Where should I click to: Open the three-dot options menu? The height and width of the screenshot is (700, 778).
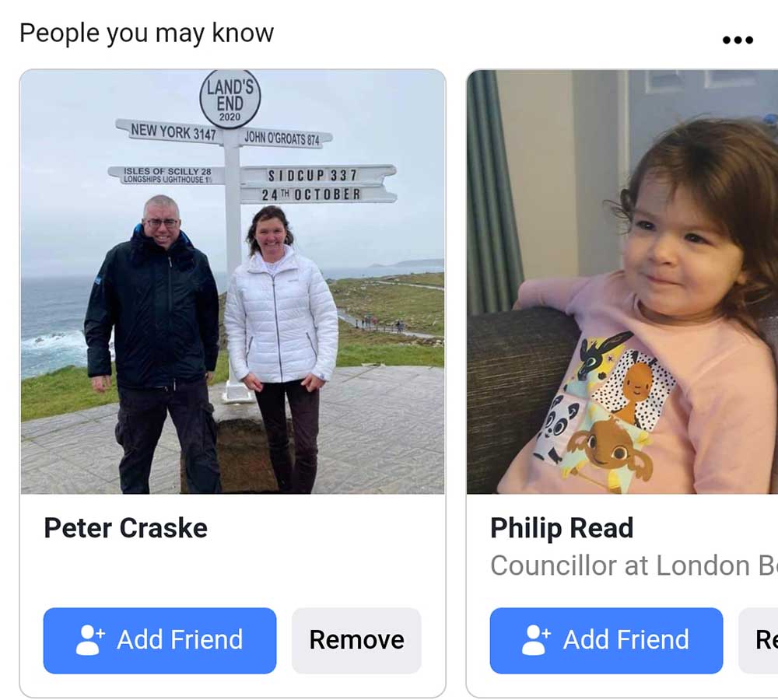coord(738,40)
